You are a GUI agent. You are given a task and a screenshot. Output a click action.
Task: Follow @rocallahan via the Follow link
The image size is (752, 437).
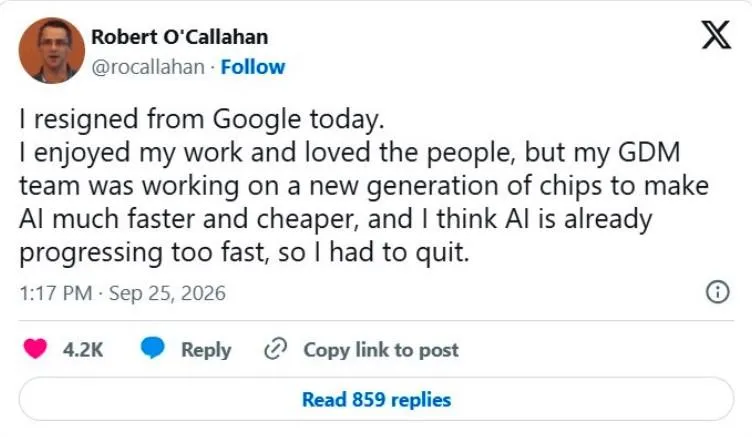[253, 67]
